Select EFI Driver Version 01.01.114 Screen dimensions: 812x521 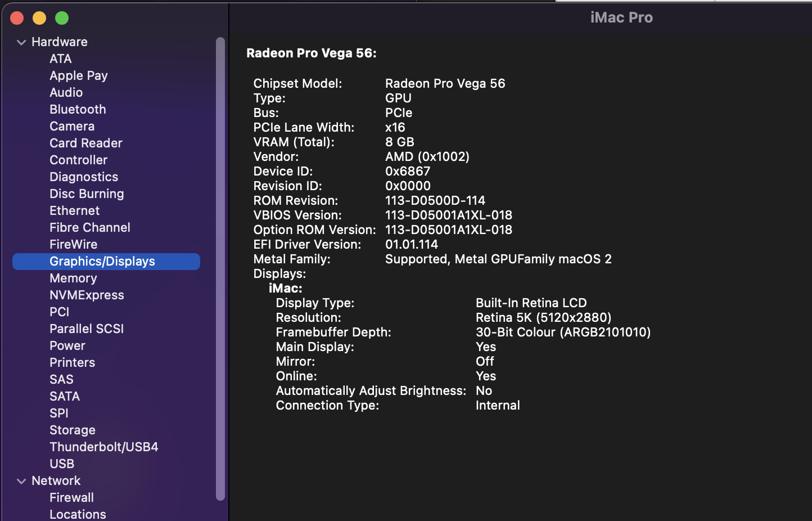coord(411,244)
